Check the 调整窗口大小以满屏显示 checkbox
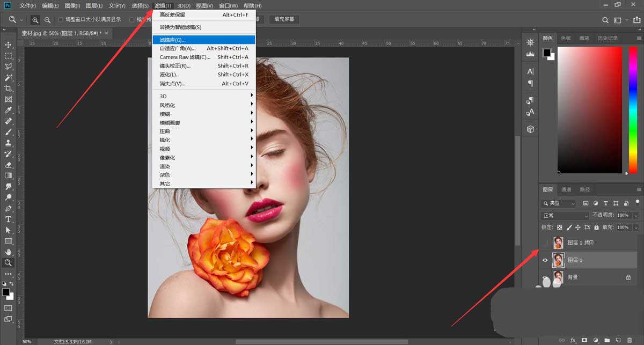Screen dimensions: 644x345 coord(61,20)
